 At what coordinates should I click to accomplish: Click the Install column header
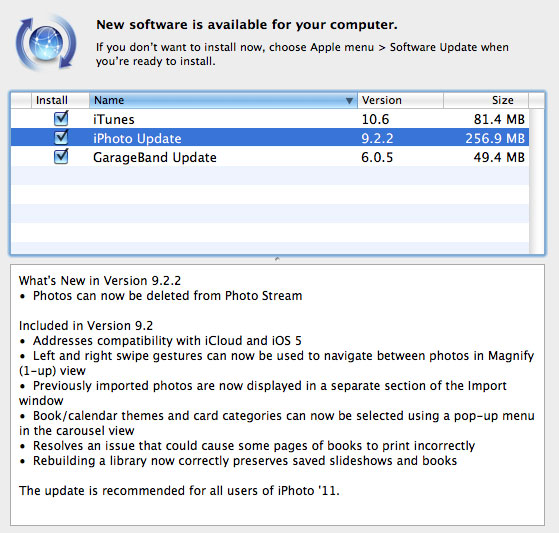(x=60, y=100)
